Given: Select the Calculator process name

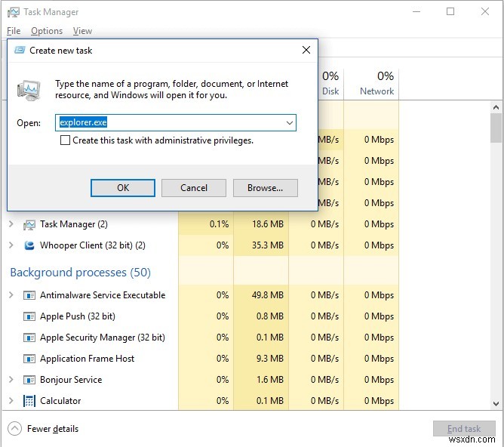Looking at the screenshot, I should click(x=60, y=401).
